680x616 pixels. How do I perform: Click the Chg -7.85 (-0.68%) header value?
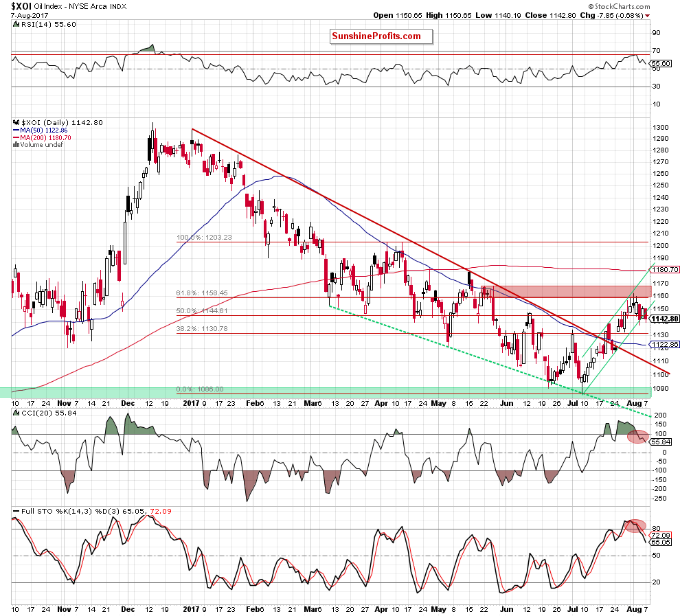(x=611, y=15)
